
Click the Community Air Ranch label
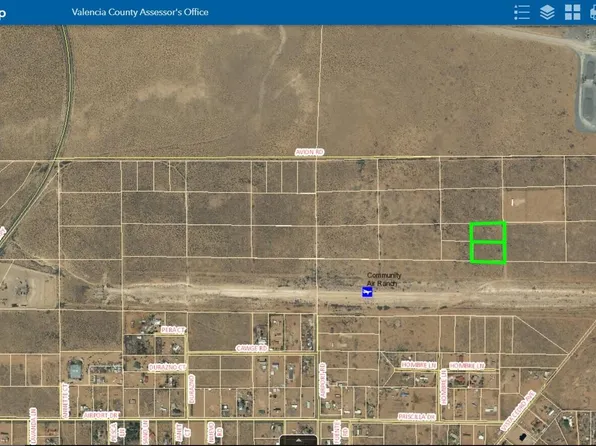[384, 279]
